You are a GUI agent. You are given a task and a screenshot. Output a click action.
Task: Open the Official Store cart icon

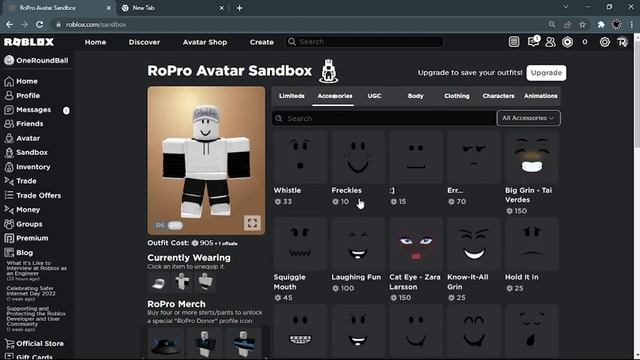[x=9, y=344]
